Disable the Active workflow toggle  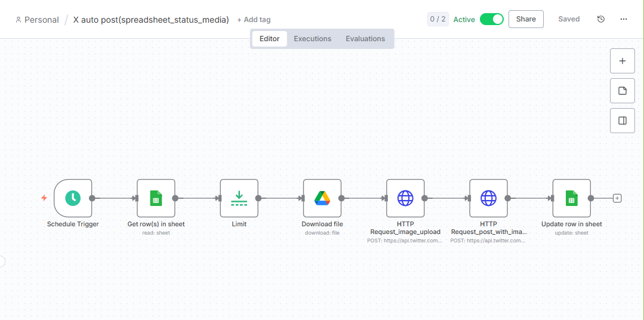click(x=492, y=19)
